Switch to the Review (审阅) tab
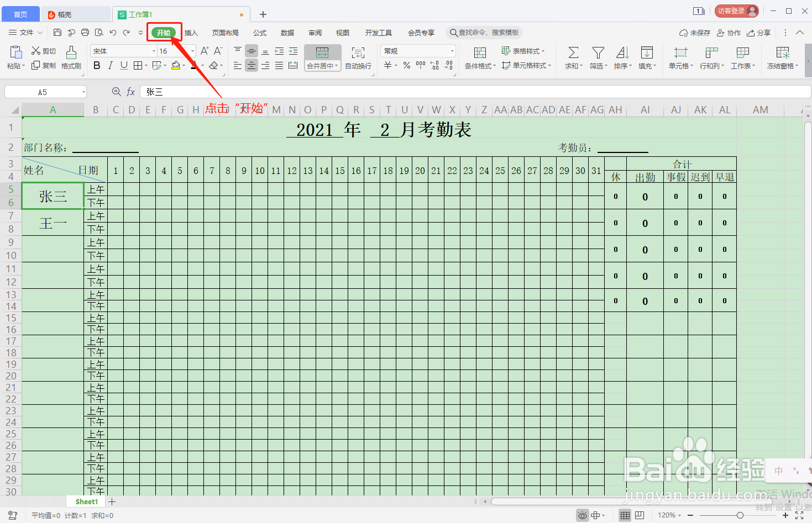The width and height of the screenshot is (812, 523). tap(315, 33)
